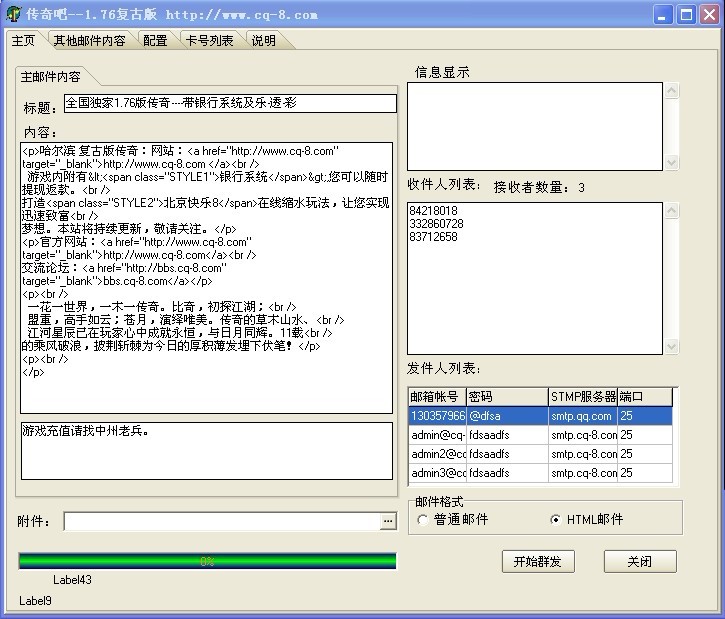725x619 pixels.
Task: Click the STMP服务器 column header
Action: (582, 397)
